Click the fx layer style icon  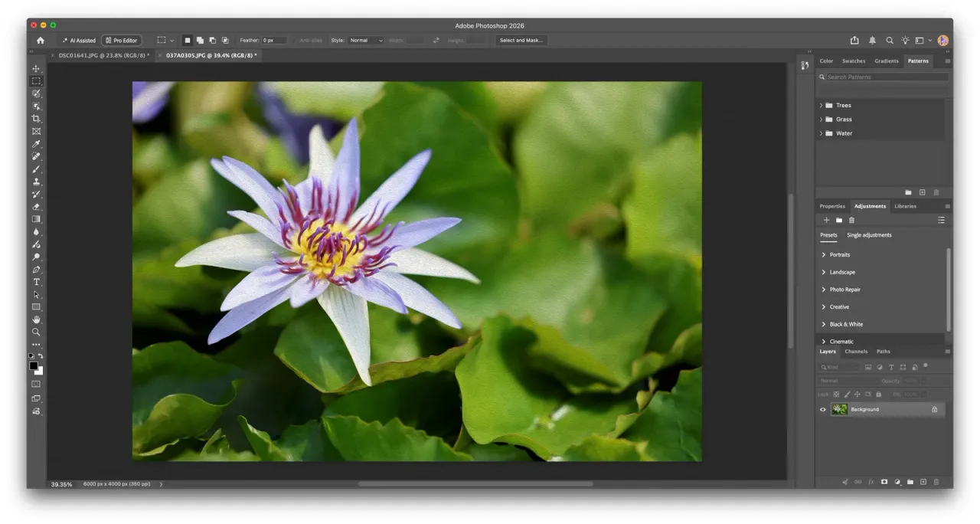(x=871, y=482)
